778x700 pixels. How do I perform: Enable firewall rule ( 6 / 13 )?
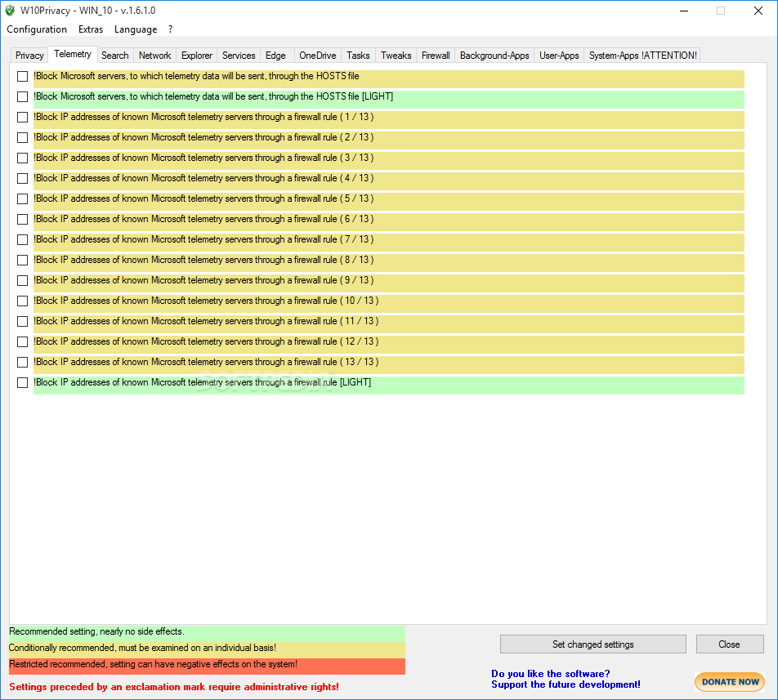(22, 219)
